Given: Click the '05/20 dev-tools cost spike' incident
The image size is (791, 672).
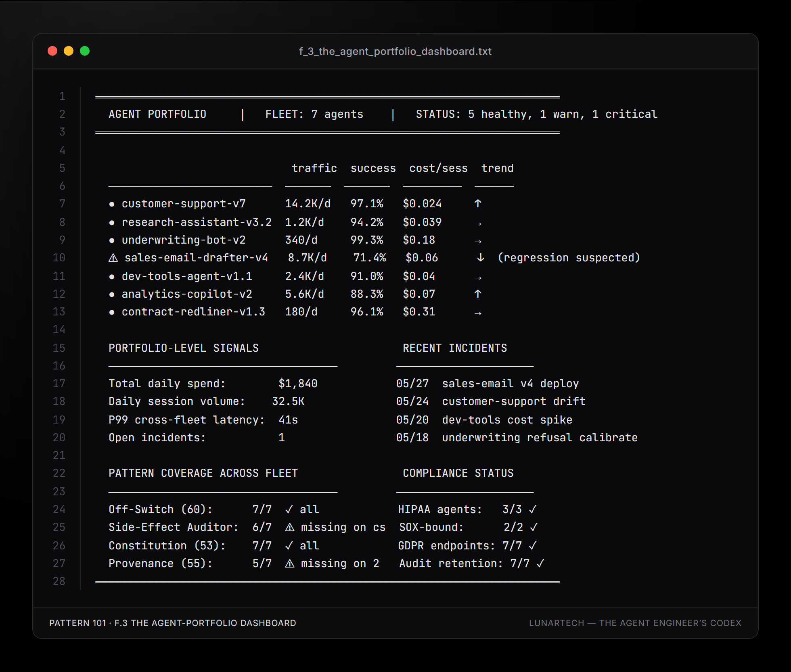Looking at the screenshot, I should [x=484, y=420].
